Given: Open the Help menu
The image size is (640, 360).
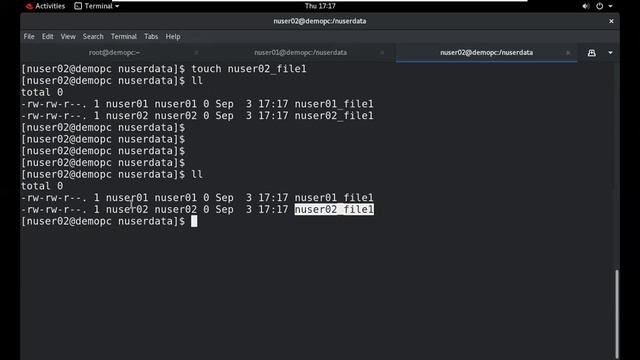Looking at the screenshot, I should tap(173, 36).
